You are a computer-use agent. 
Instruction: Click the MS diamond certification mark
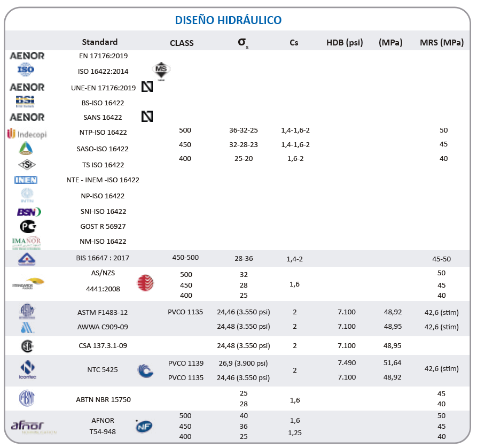(x=161, y=71)
